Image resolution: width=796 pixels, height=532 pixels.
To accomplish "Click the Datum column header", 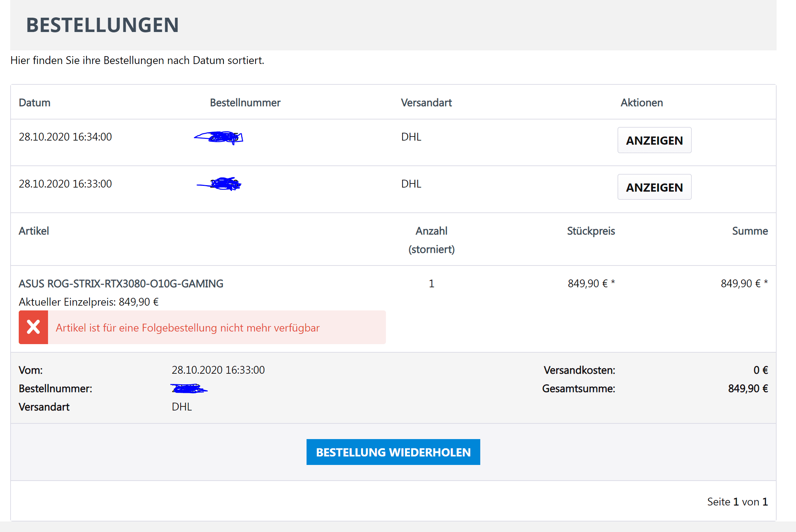I will click(34, 102).
